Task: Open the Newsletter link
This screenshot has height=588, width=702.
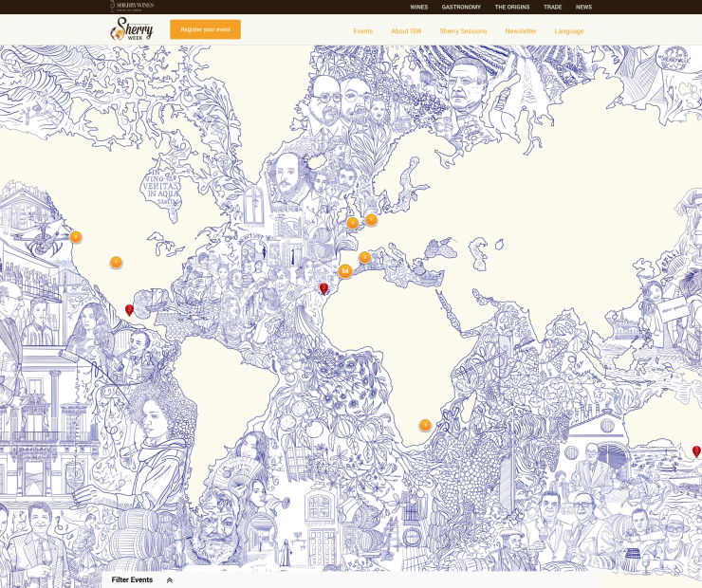Action: [x=521, y=31]
